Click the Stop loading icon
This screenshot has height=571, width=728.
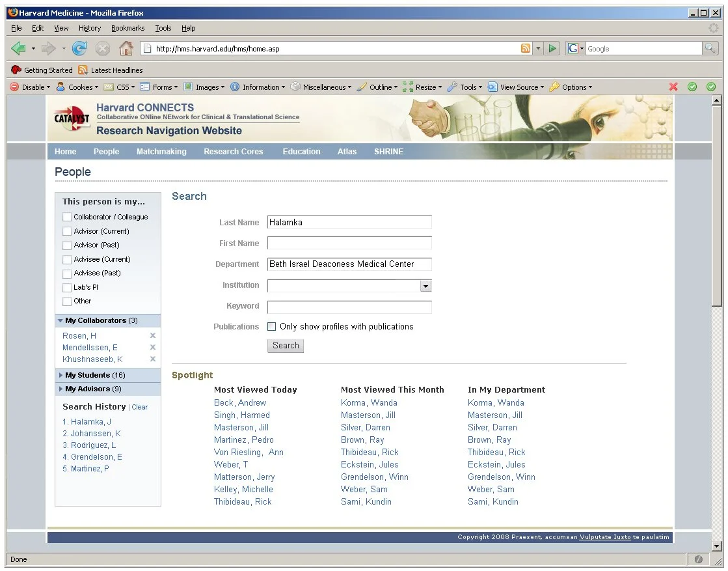(x=103, y=48)
